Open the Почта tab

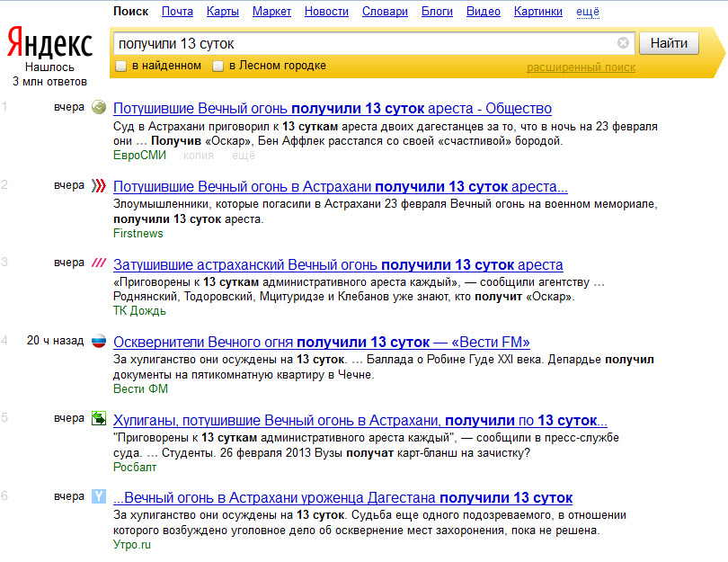coord(177,12)
